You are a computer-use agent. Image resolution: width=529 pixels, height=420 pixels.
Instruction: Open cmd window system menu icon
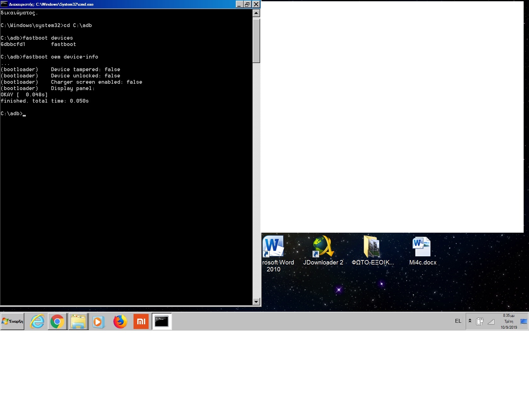(4, 4)
